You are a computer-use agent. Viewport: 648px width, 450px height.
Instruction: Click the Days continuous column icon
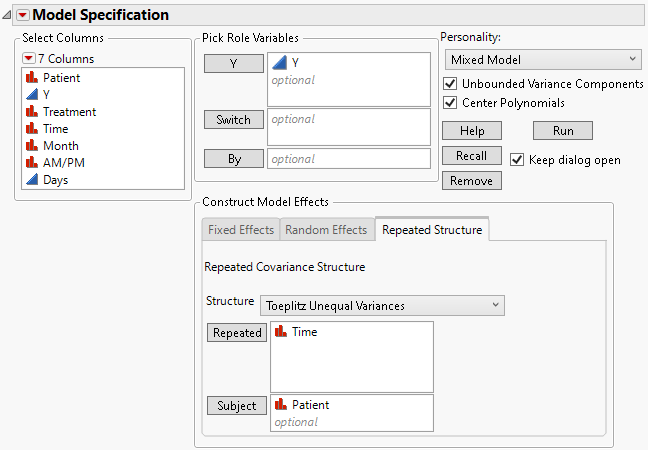click(31, 180)
